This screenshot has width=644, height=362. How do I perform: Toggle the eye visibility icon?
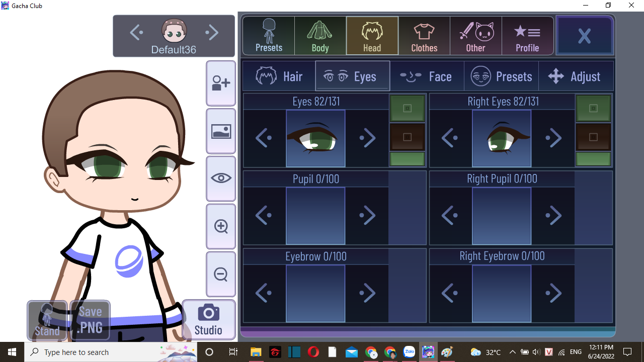[221, 178]
